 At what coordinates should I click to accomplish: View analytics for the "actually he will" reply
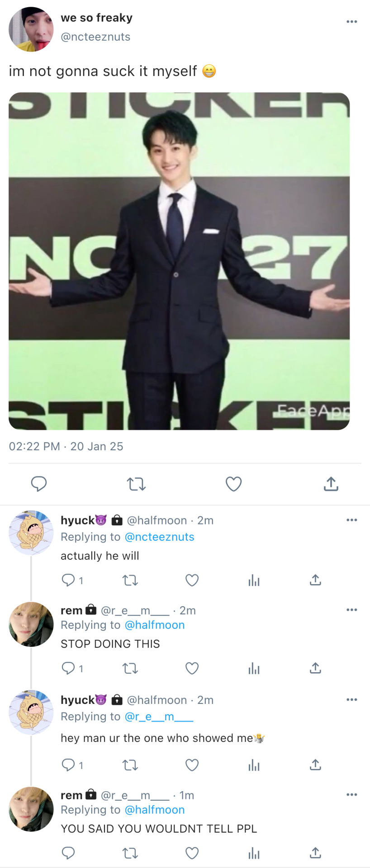pyautogui.click(x=254, y=580)
